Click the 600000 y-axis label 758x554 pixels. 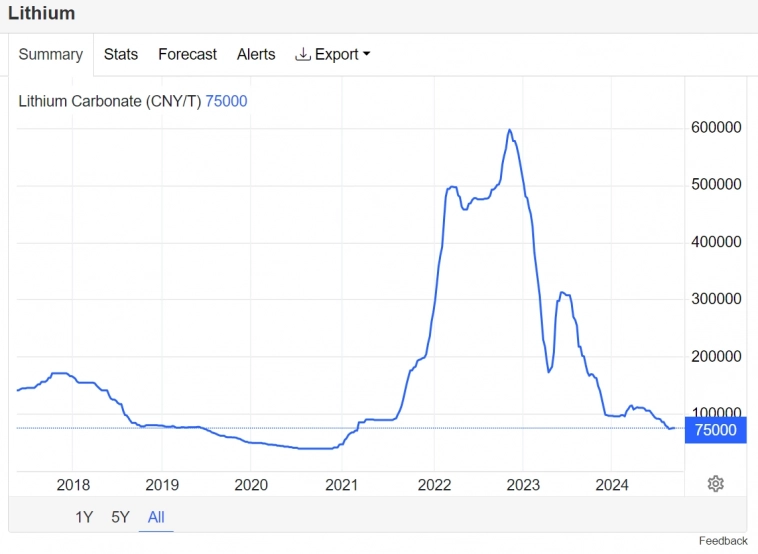point(715,128)
